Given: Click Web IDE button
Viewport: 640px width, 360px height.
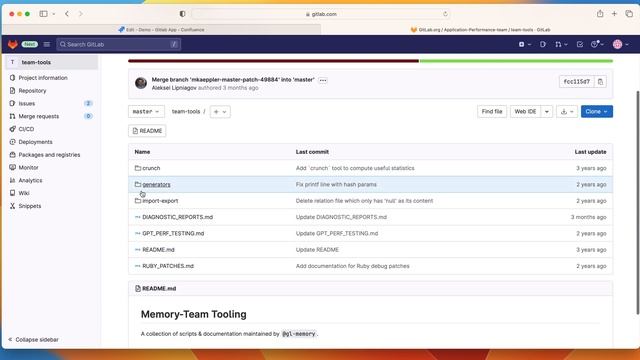Looking at the screenshot, I should [x=525, y=111].
